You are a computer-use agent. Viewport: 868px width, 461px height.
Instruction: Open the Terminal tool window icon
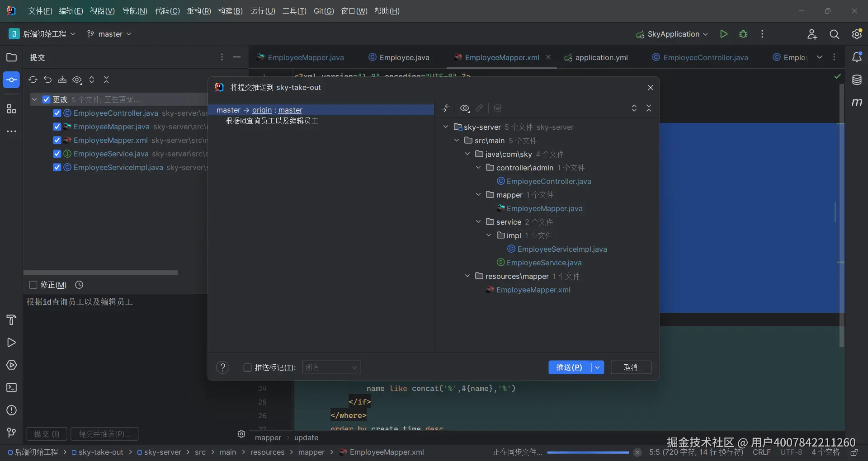(11, 388)
